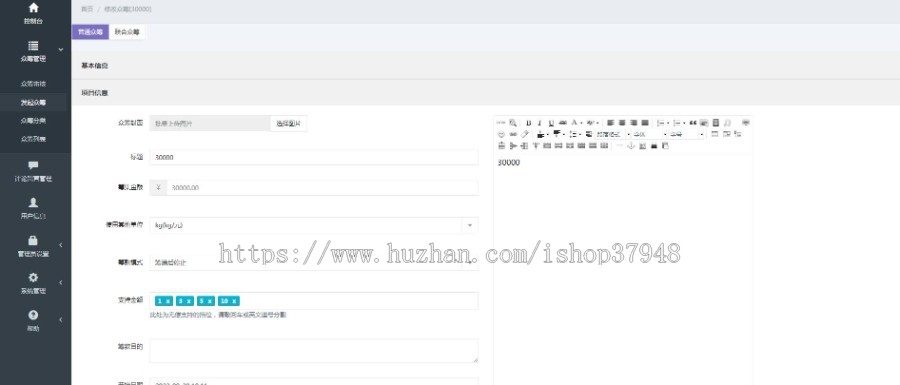Click the magnifier preview icon in editor
900x385 pixels.
tap(513, 123)
